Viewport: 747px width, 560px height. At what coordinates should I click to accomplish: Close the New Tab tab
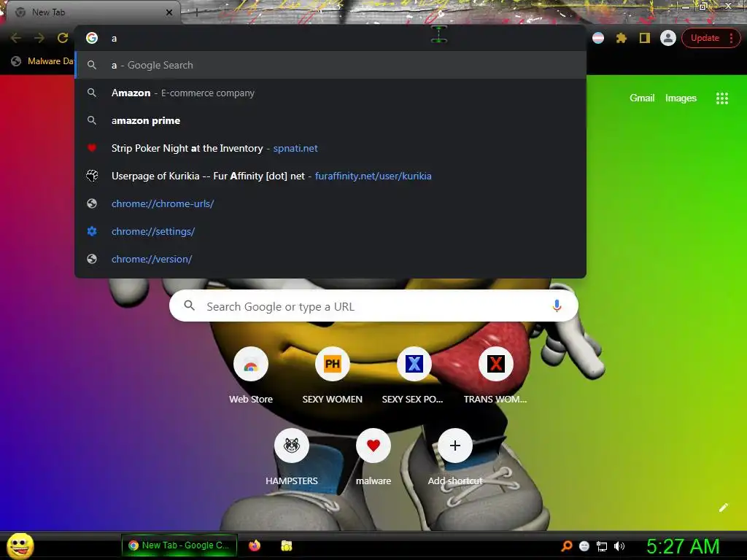(x=169, y=12)
